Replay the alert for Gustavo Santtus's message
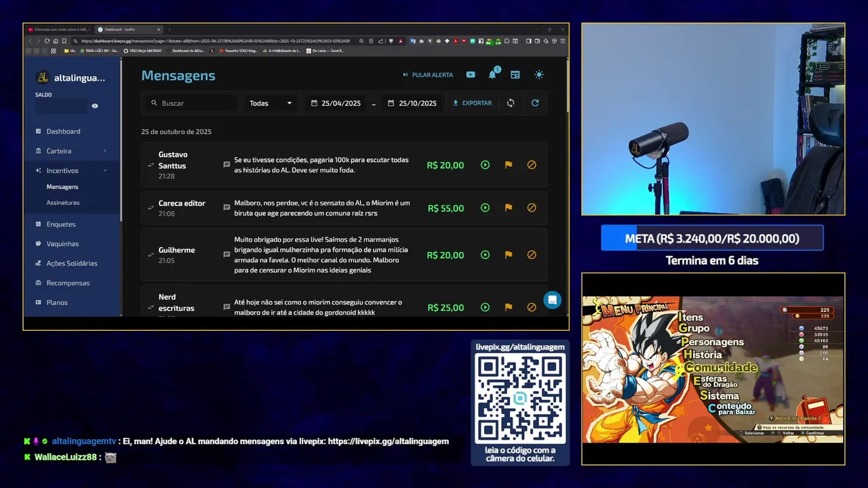The image size is (868, 488). pos(485,165)
